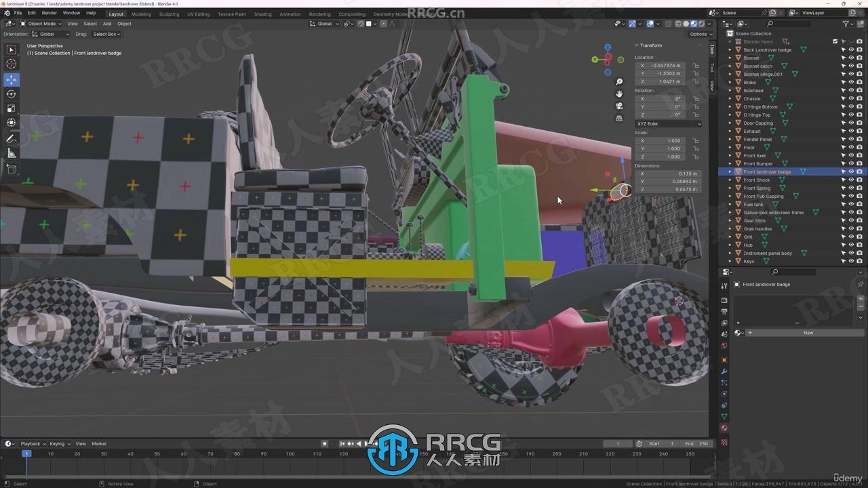Viewport: 868px width, 488px height.
Task: Select solid viewport shading
Action: coord(686,24)
